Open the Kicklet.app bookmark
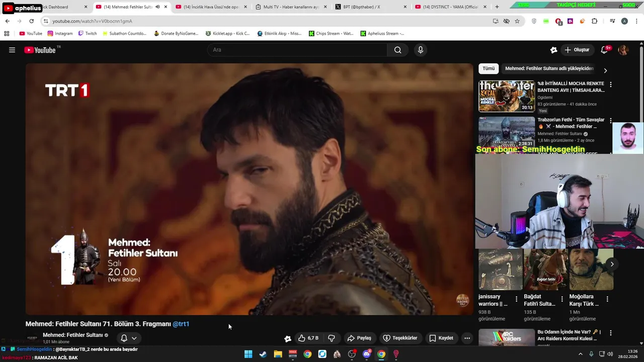 [227, 33]
